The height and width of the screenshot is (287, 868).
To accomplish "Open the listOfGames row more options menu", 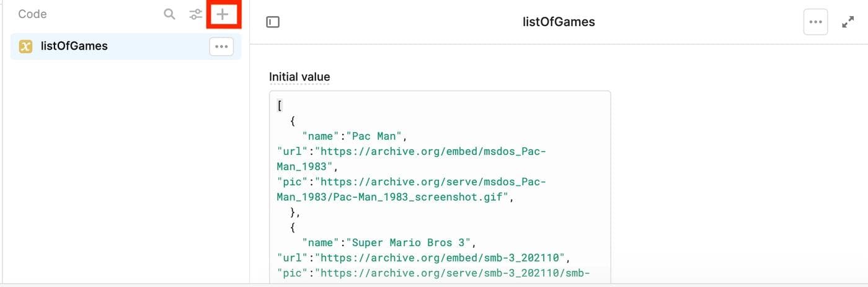I will (221, 46).
